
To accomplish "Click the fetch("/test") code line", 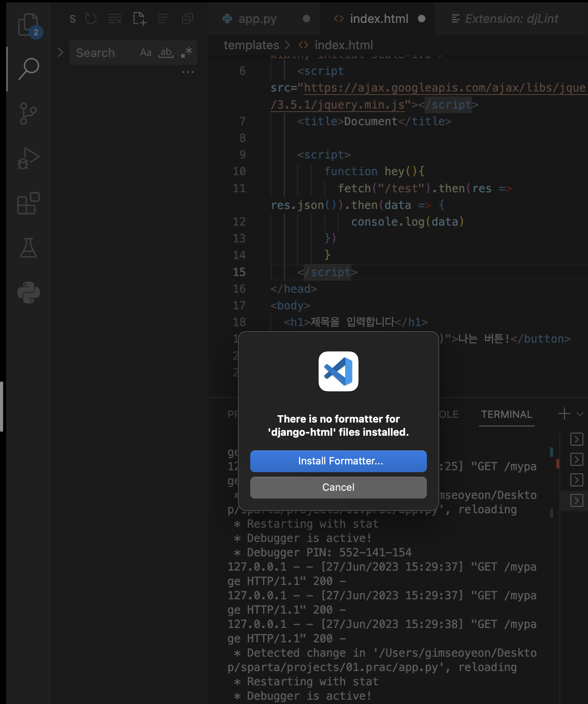I will point(425,188).
